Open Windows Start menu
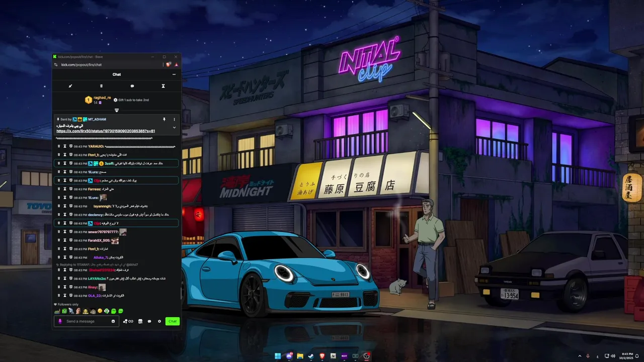644x362 pixels. [278, 356]
